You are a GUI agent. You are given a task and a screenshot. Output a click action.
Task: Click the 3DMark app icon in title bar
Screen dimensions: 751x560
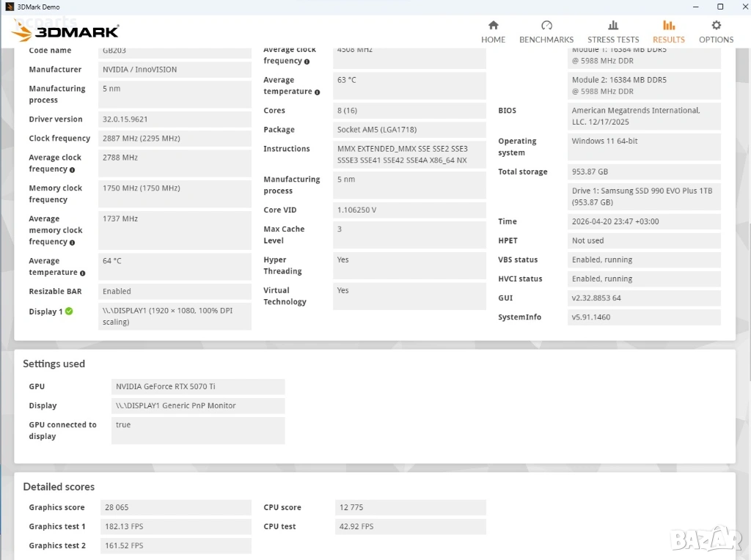[9, 7]
